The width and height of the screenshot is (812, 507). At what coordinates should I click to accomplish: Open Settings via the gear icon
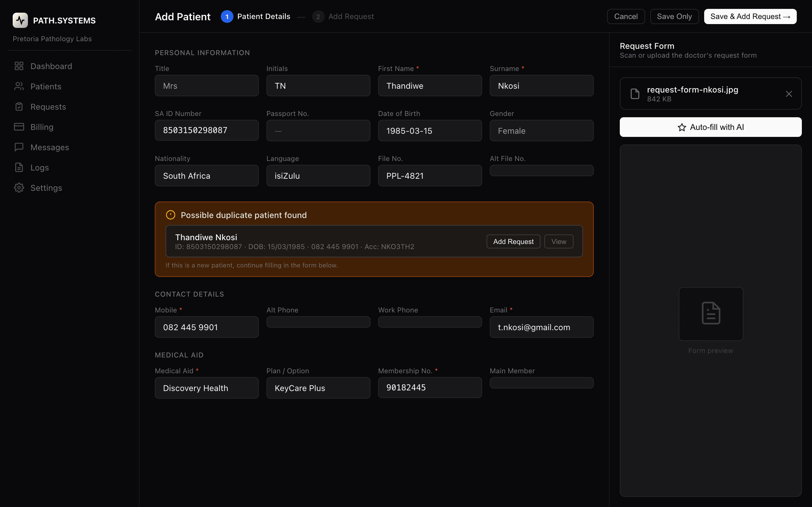19,188
